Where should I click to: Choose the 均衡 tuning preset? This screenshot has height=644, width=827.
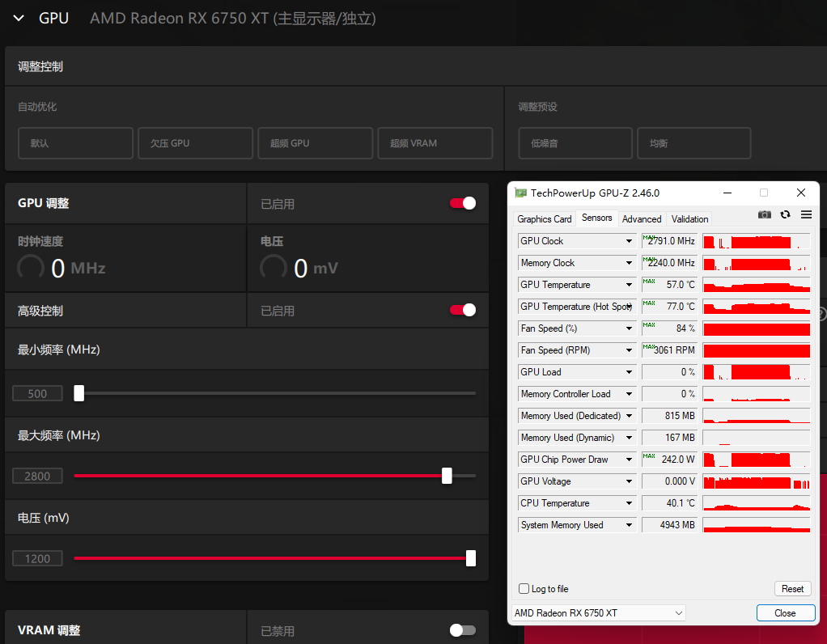pos(694,143)
